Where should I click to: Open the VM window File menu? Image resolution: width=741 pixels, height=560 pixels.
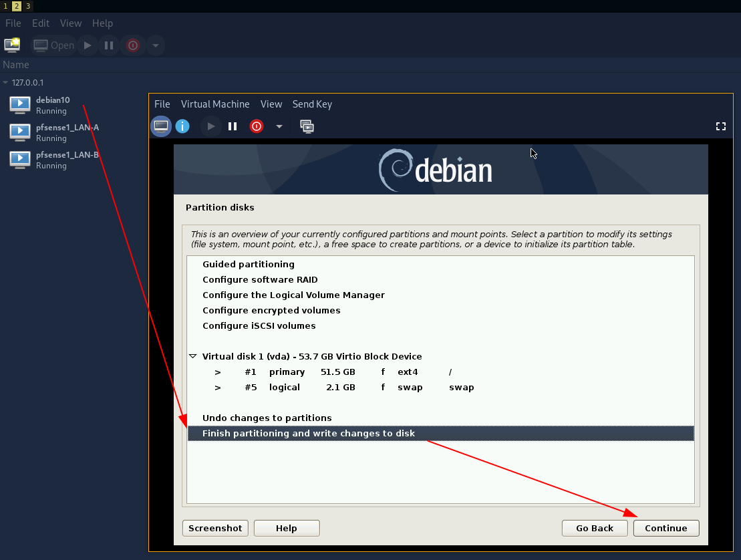coord(162,104)
